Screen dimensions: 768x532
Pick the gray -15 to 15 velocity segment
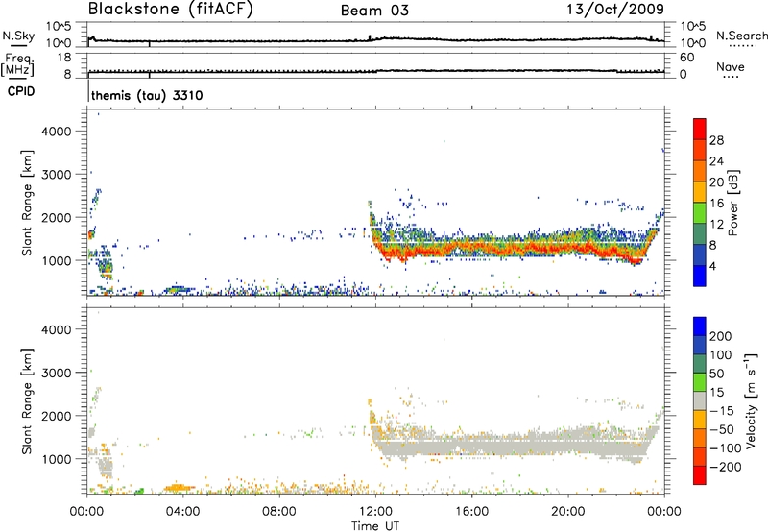(700, 400)
